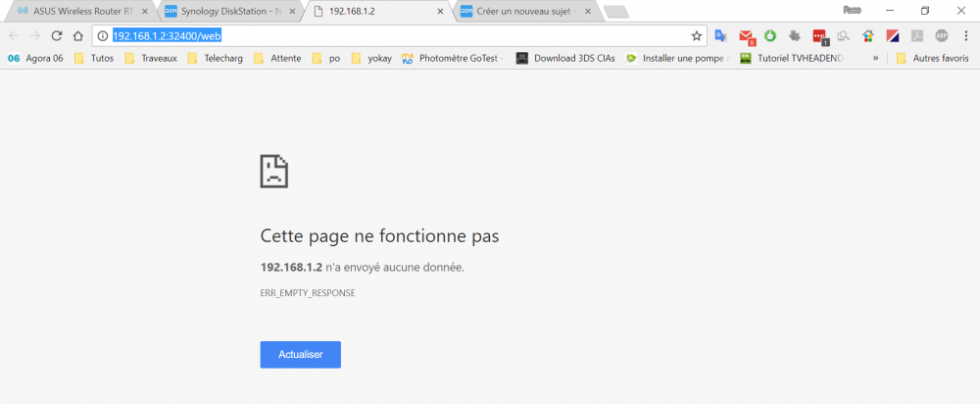980x404 pixels.
Task: Click the bookmark star icon
Action: pyautogui.click(x=697, y=35)
